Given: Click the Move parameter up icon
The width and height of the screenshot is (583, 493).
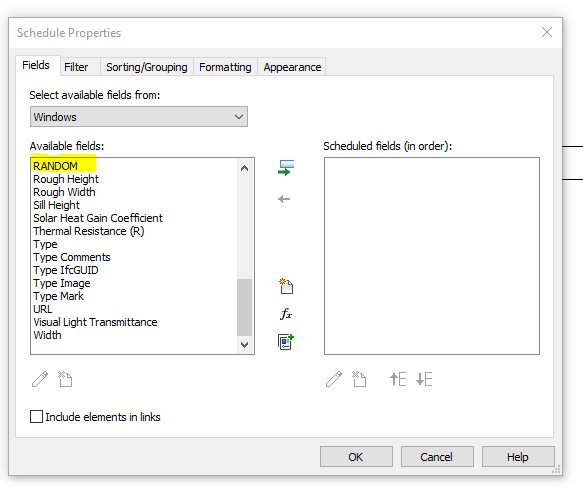Looking at the screenshot, I should (x=398, y=379).
